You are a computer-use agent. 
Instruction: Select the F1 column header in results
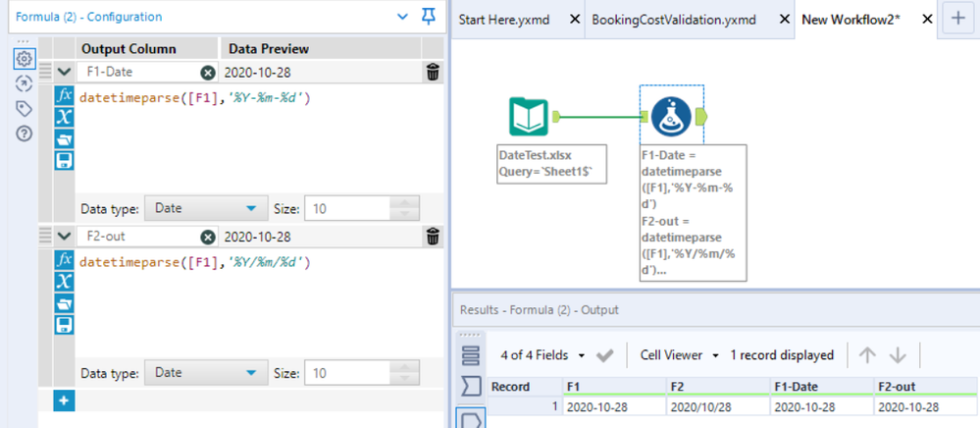click(x=613, y=387)
